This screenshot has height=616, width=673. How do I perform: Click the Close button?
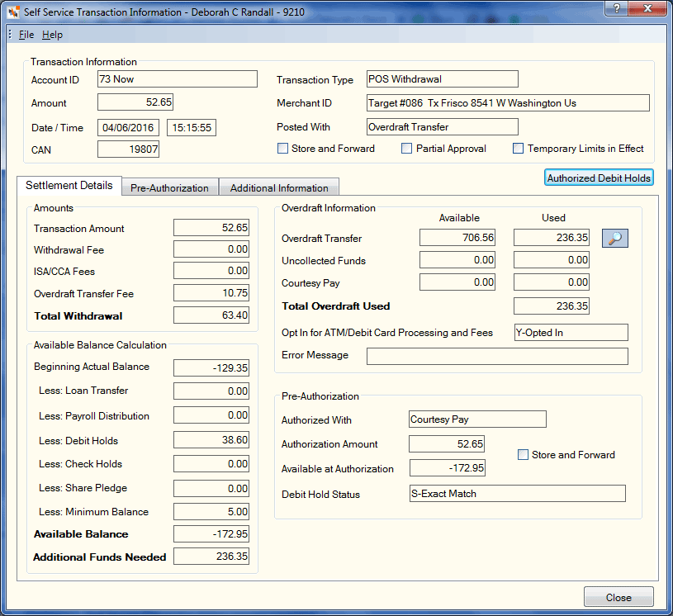point(618,597)
